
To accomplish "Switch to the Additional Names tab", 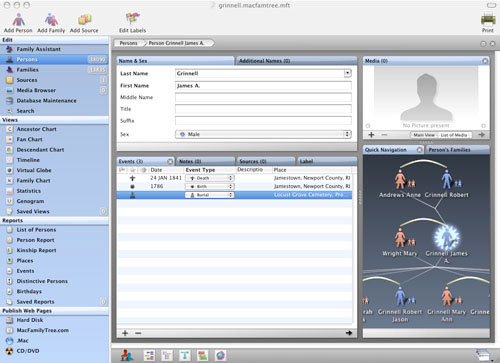I will [x=296, y=61].
